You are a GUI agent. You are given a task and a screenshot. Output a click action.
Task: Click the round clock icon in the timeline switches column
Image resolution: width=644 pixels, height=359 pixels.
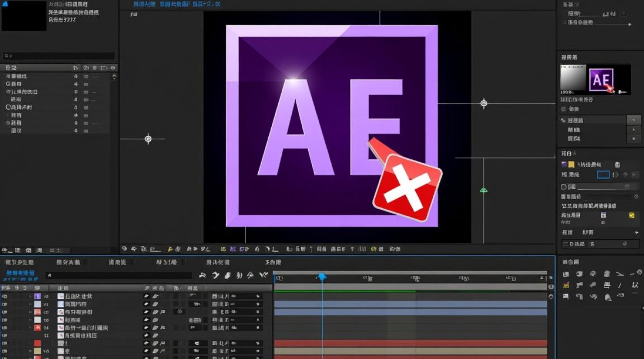[180, 312]
